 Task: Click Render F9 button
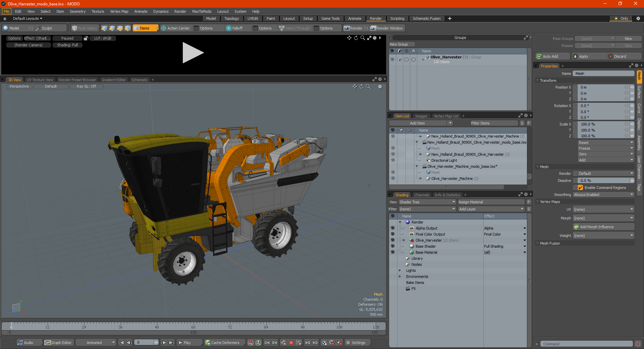356,28
